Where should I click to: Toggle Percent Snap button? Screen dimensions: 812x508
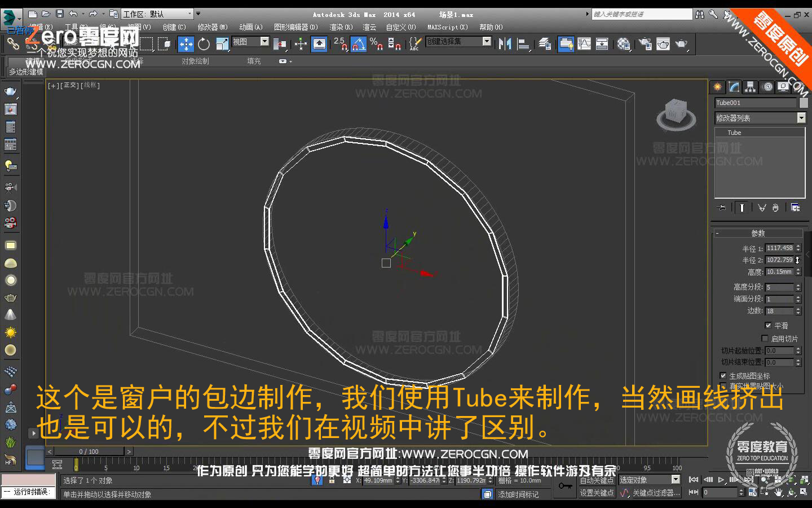(x=376, y=43)
